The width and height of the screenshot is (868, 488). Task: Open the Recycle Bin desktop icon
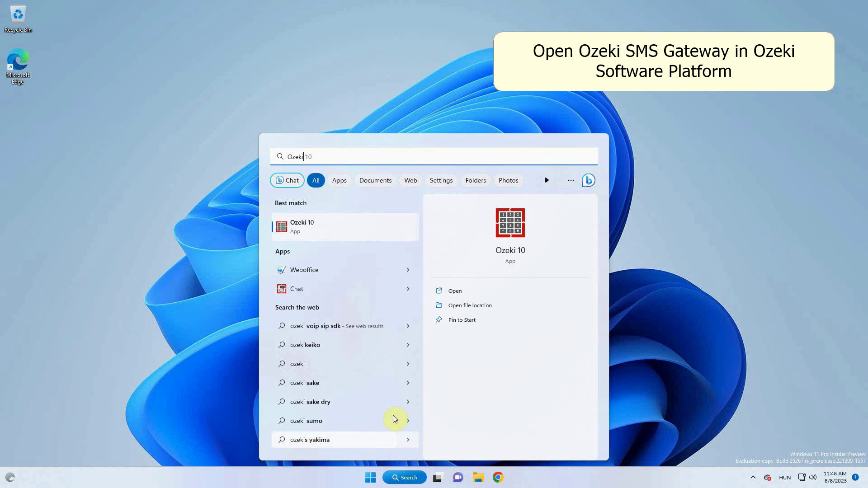tap(18, 19)
